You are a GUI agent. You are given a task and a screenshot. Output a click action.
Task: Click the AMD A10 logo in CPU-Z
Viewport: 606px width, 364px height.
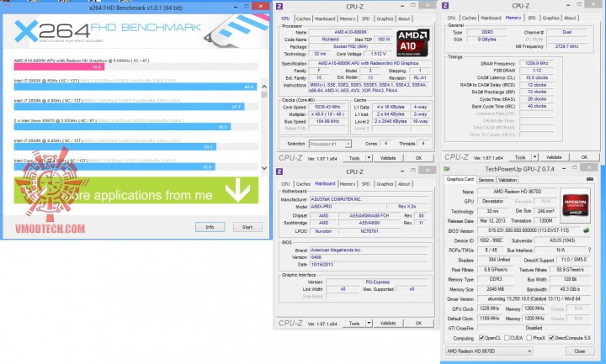[x=412, y=43]
